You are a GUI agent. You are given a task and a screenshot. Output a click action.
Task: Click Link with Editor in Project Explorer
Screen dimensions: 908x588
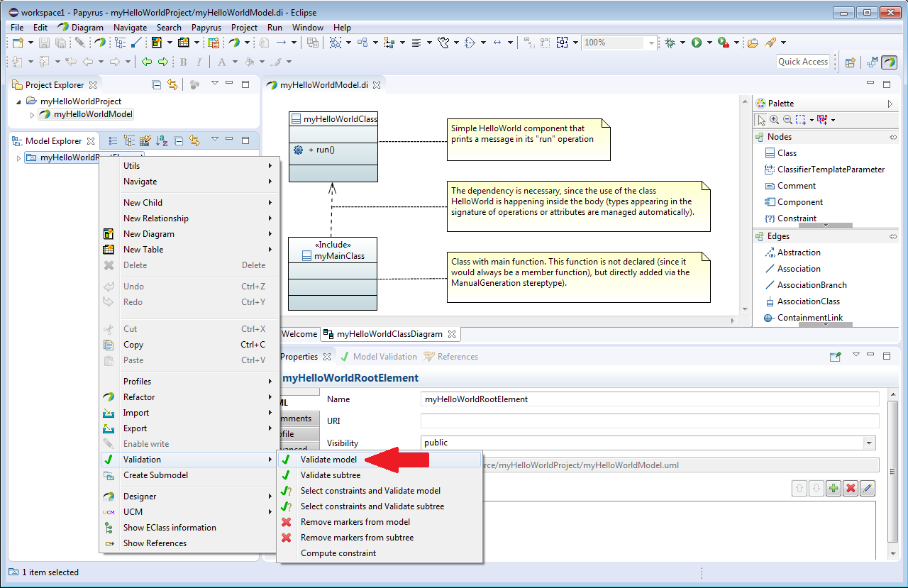tap(172, 84)
